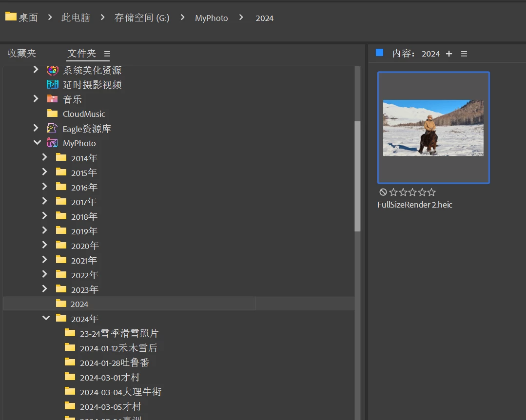Go to 存储空间 (G:) in path bar
This screenshot has width=526, height=420.
pos(142,18)
